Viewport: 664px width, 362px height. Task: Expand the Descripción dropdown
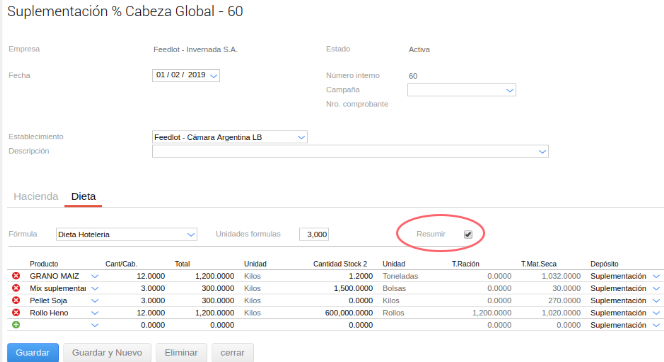tap(542, 152)
